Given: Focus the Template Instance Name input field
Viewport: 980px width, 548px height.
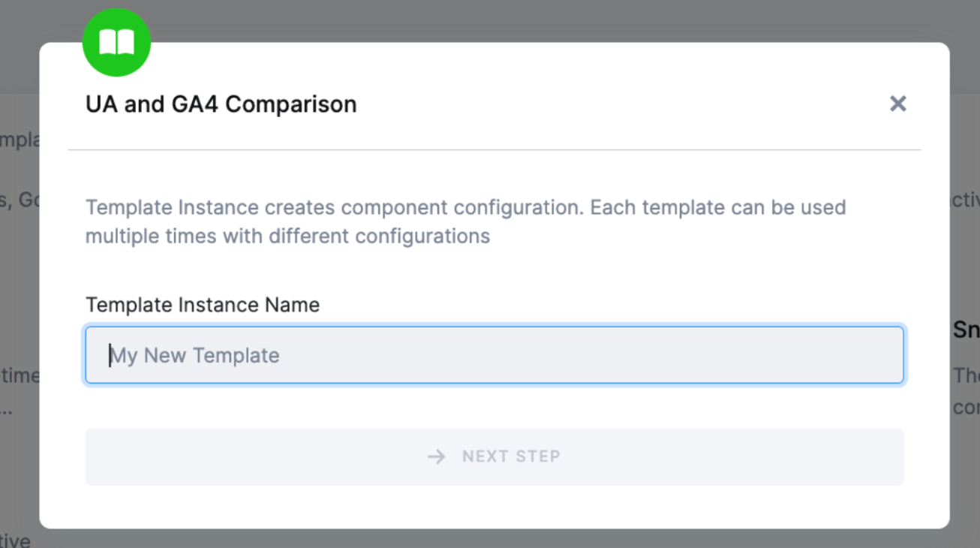Looking at the screenshot, I should (x=494, y=355).
